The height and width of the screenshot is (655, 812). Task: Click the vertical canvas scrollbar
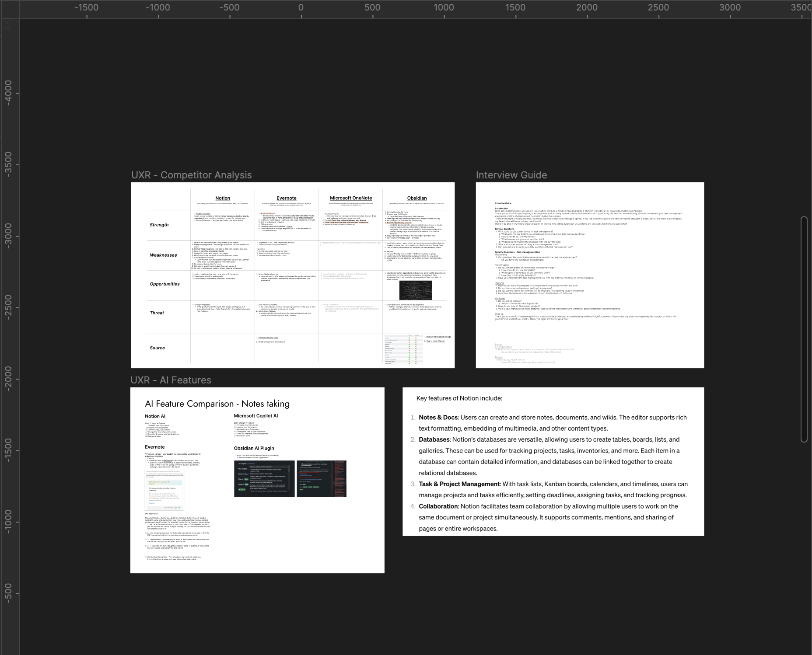pyautogui.click(x=804, y=329)
